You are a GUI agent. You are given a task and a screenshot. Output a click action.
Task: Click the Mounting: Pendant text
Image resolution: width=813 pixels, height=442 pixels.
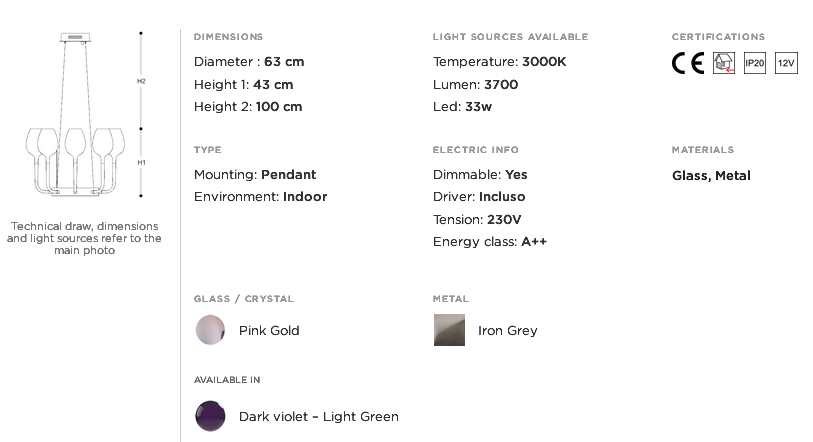click(x=255, y=175)
